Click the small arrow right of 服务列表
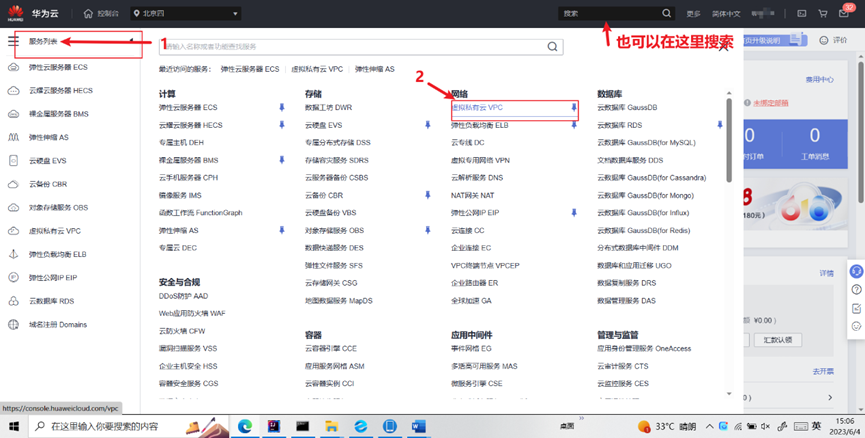This screenshot has height=438, width=865. (131, 41)
